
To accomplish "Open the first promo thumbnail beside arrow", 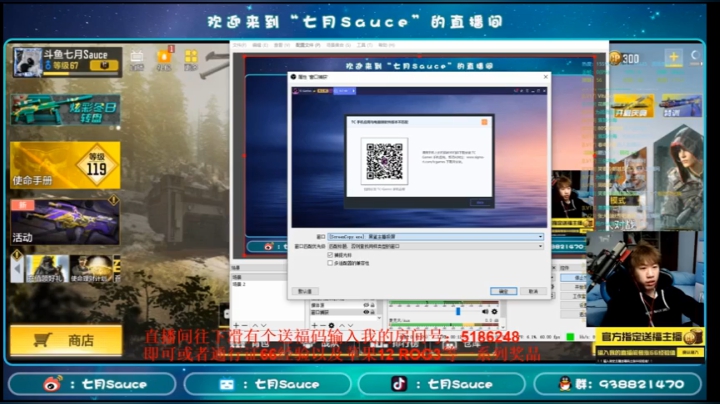I will (x=47, y=269).
